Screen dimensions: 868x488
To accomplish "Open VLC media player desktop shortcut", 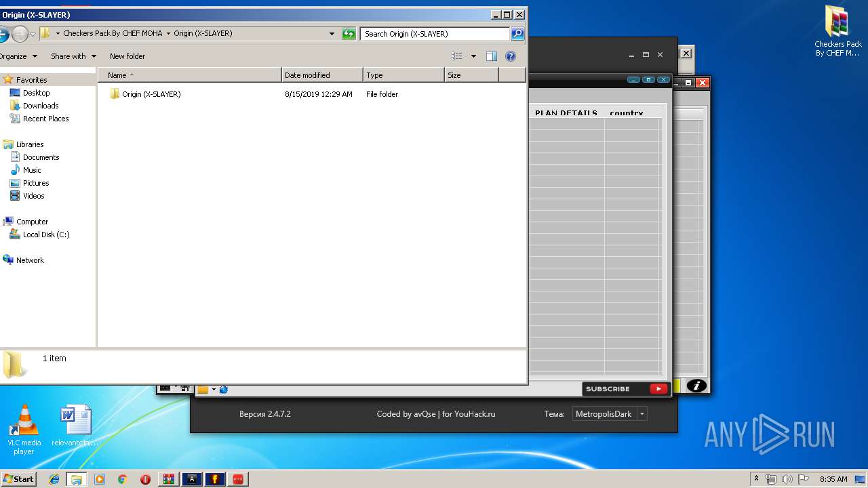I will [24, 430].
